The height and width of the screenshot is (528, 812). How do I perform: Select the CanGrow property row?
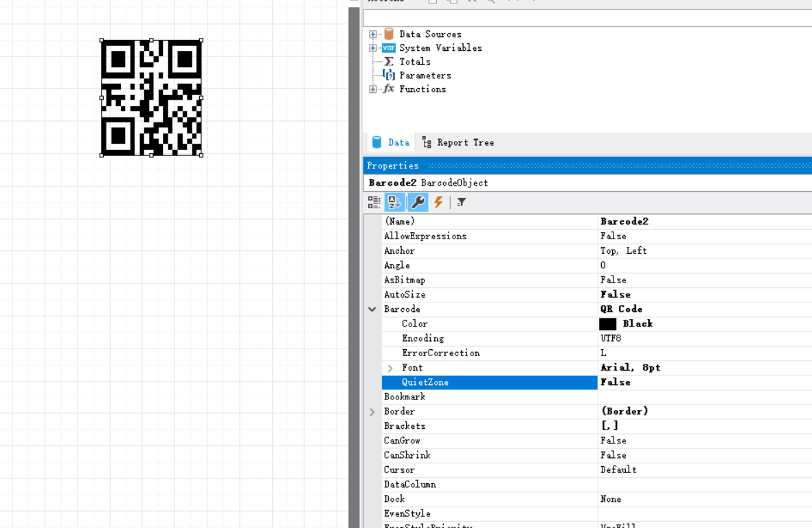click(x=489, y=441)
